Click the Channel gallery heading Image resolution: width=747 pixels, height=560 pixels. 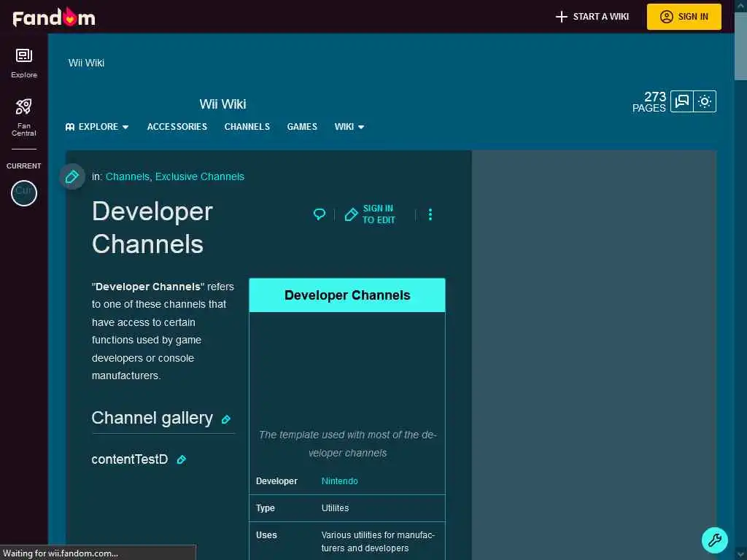pos(152,418)
